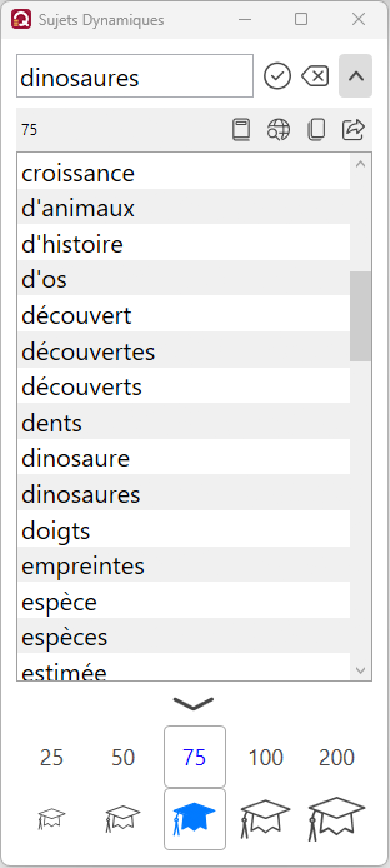Click the Sujets Dynamiques app logo
The image size is (390, 868).
point(19,19)
